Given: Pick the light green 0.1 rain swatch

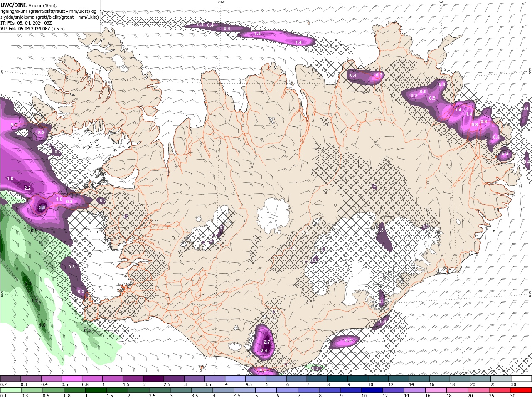Looking at the screenshot, I should 11,390.
